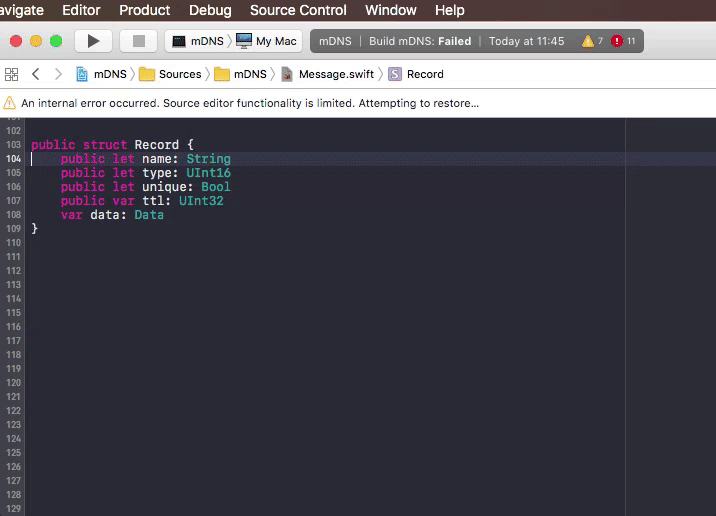Image resolution: width=716 pixels, height=516 pixels.
Task: Open mDNS folder breadcrumb after Sources
Action: [240, 74]
